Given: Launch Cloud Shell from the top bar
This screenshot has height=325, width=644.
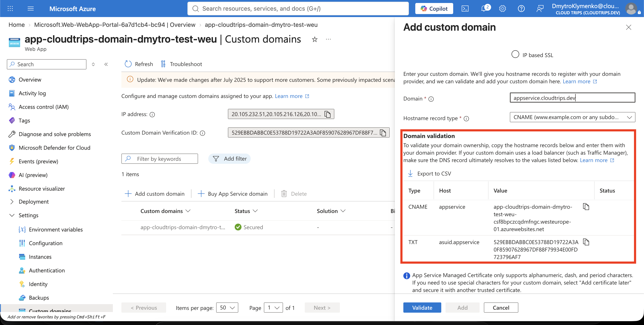Looking at the screenshot, I should point(465,9).
